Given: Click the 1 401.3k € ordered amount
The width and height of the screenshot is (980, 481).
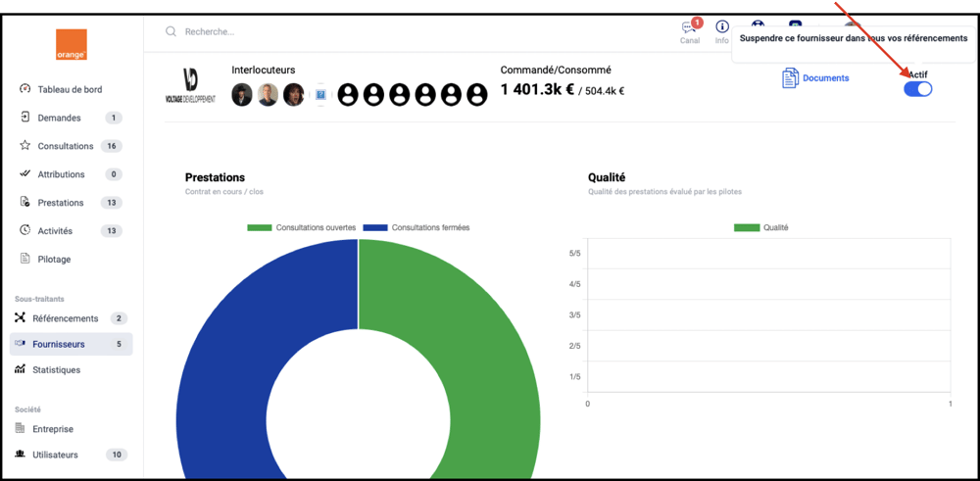Looking at the screenshot, I should (x=537, y=90).
